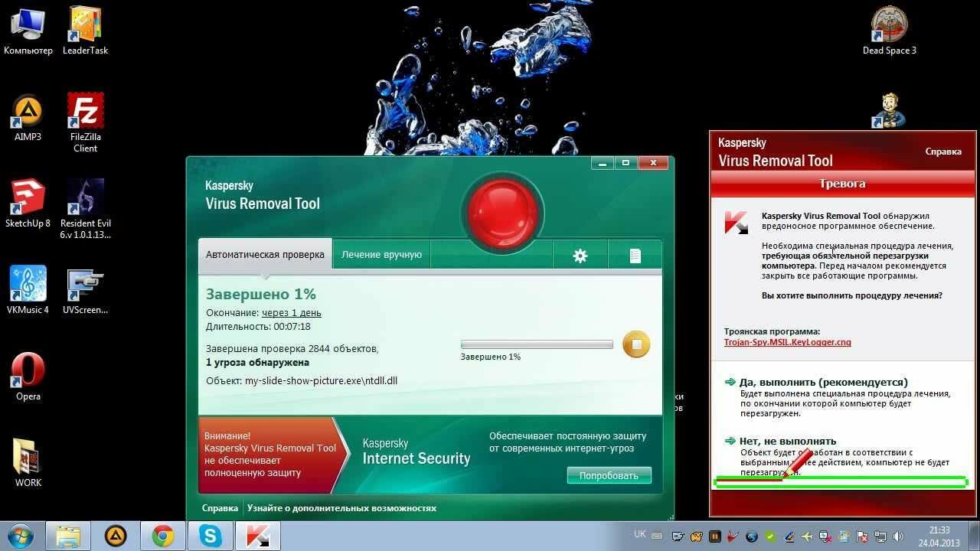Open Google Chrome from the taskbar
Screen dimensions: 980x551
tap(162, 536)
